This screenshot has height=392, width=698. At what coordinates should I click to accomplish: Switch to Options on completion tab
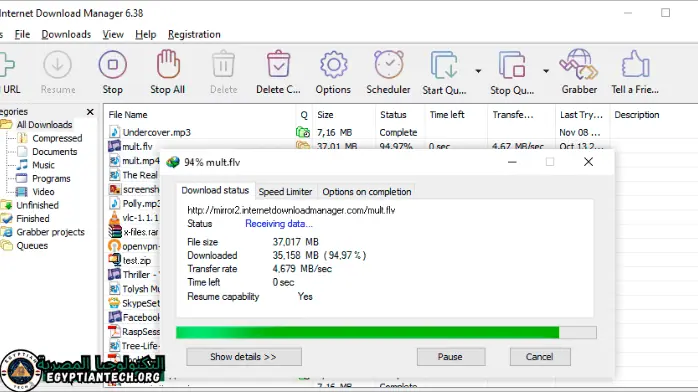(367, 192)
